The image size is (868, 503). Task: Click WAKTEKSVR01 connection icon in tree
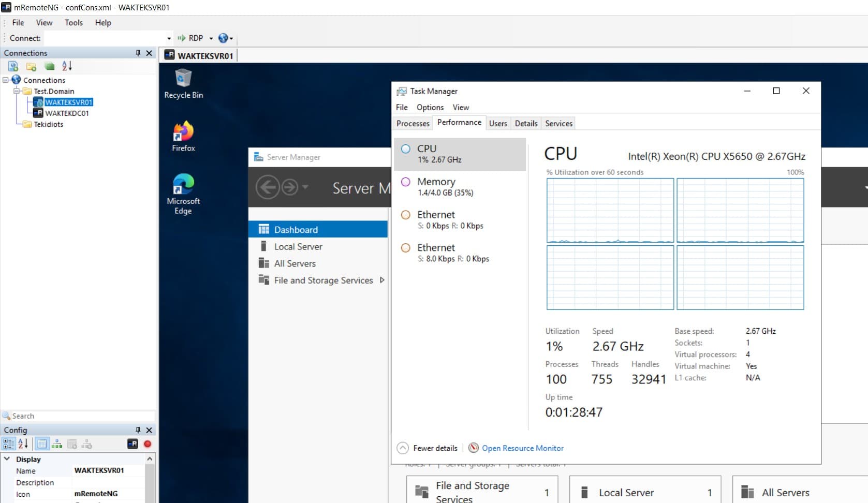[x=38, y=102]
